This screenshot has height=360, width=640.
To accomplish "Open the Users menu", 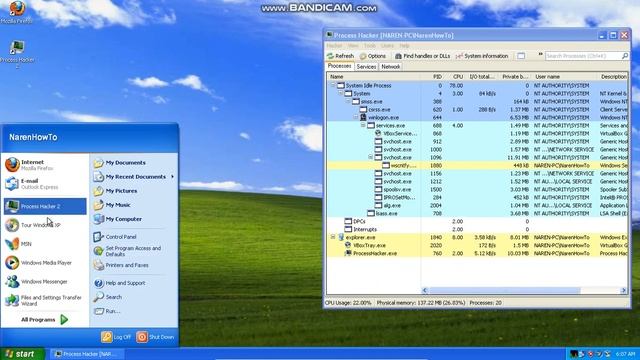I will [387, 46].
